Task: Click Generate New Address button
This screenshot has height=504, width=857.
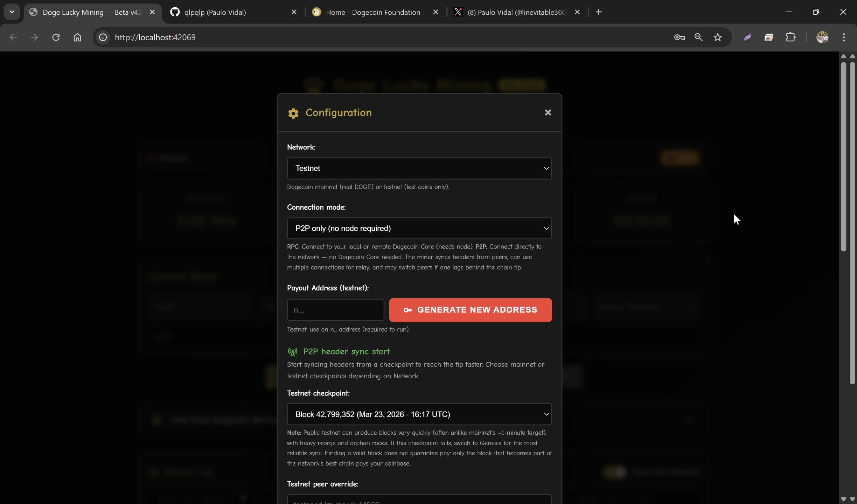Action: [470, 310]
